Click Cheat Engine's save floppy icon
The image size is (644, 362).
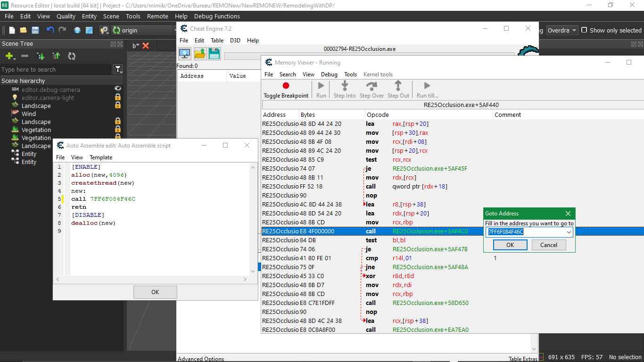[x=215, y=53]
